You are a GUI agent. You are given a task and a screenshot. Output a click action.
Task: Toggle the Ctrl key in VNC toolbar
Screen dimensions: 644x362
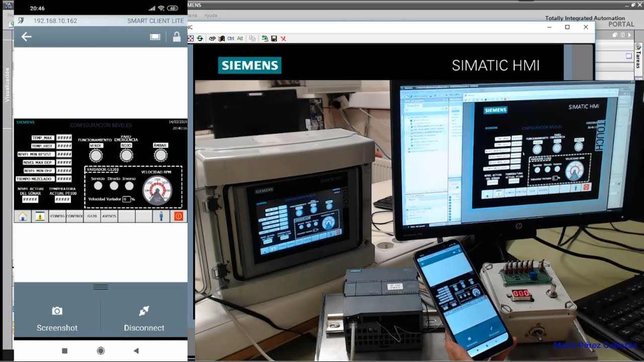click(230, 38)
